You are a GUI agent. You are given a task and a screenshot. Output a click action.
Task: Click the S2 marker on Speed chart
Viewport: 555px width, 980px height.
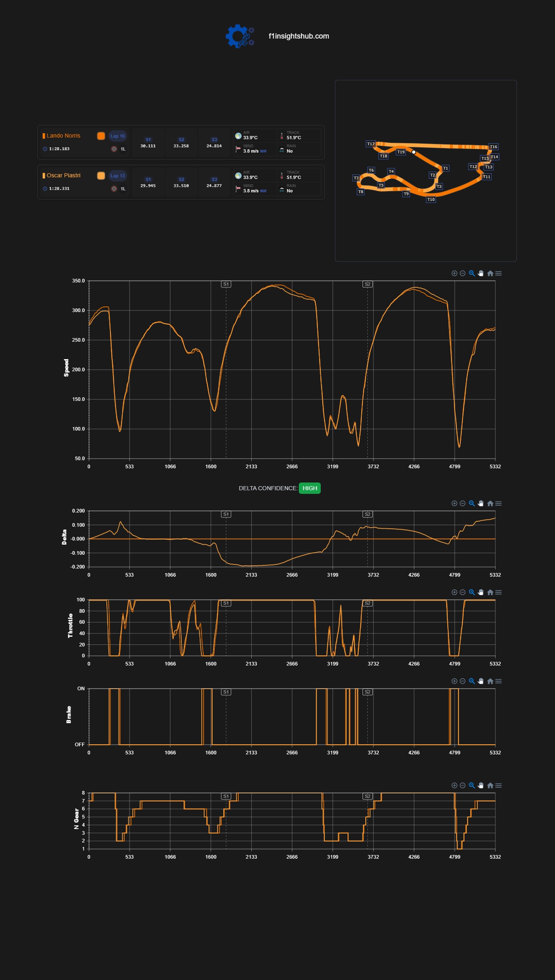click(367, 284)
